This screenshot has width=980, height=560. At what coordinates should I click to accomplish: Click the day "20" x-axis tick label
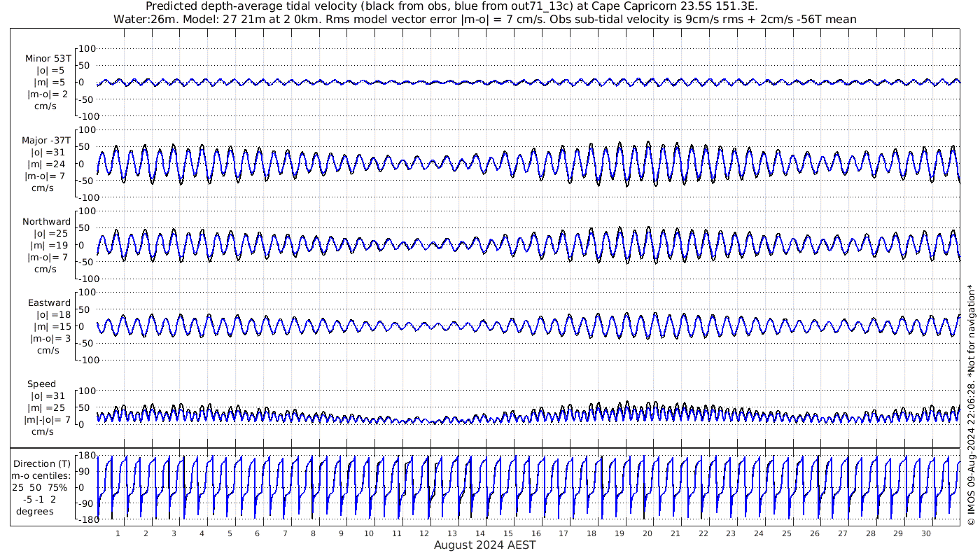coord(647,533)
